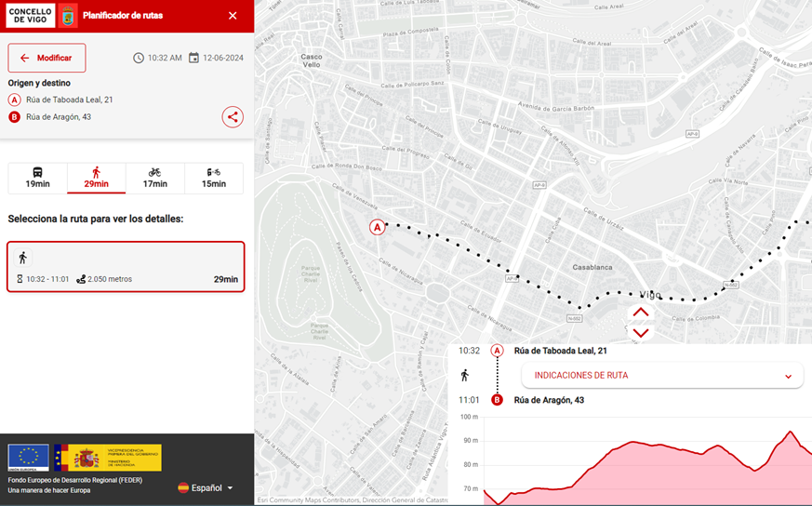Viewport: 812px width, 506px height.
Task: Open the Español language dropdown
Action: (206, 487)
